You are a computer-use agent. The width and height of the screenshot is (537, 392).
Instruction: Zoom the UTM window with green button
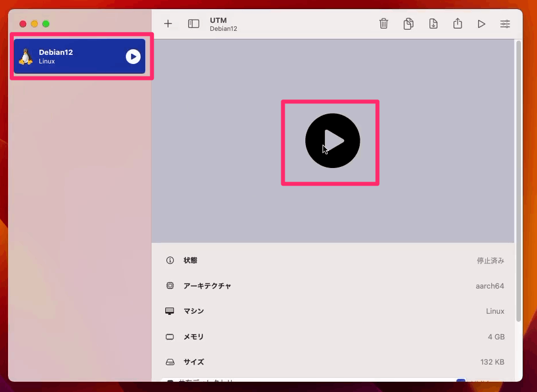click(46, 24)
